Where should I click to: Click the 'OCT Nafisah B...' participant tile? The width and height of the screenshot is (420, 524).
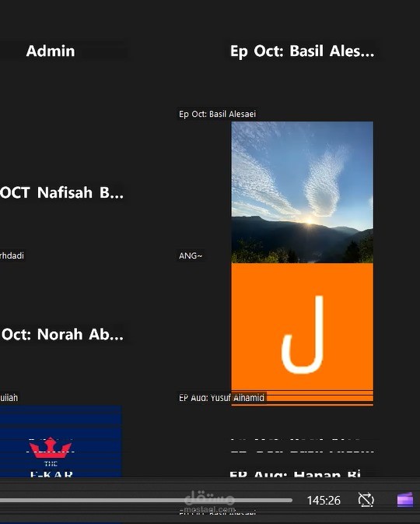62,193
